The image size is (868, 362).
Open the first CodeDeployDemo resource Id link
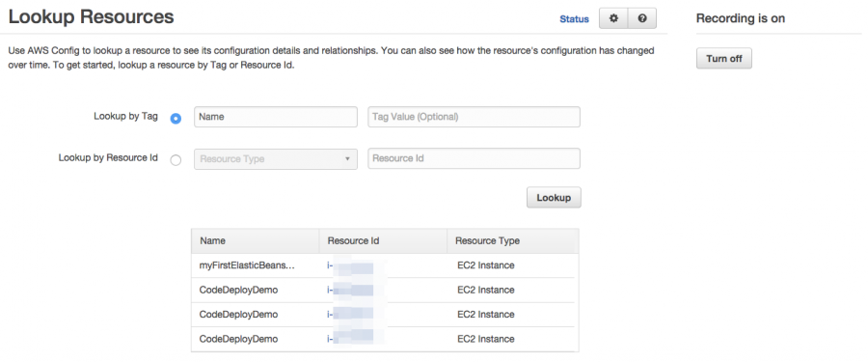[x=351, y=290]
